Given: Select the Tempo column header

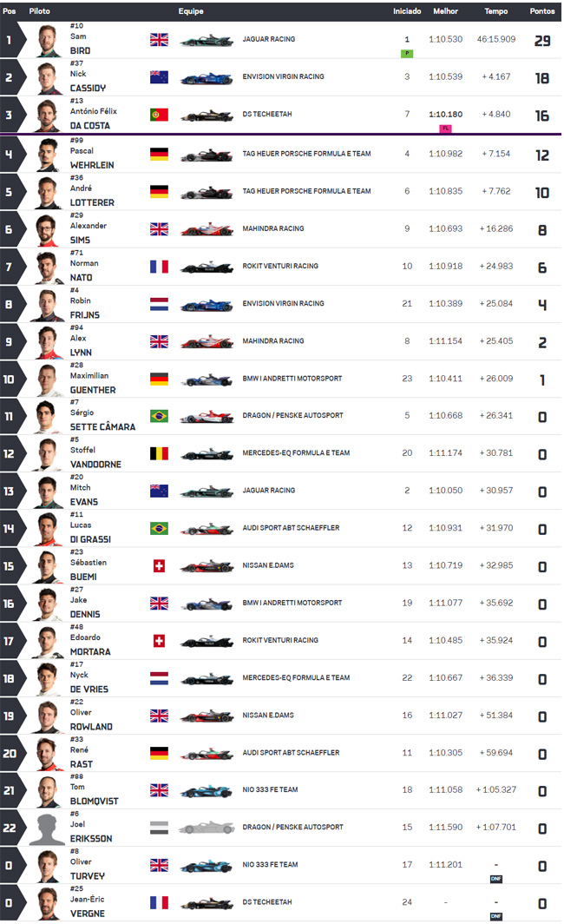Looking at the screenshot, I should point(496,11).
